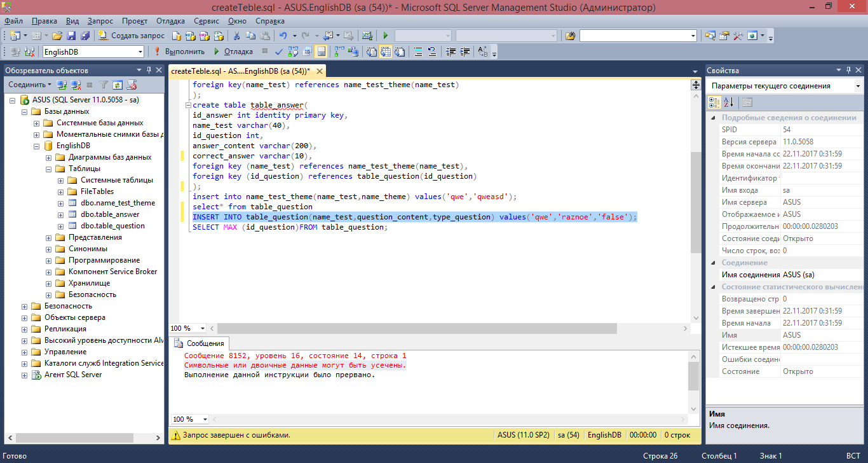Click the MDX query icon
Viewport: 868px width, 463px height.
pos(190,36)
